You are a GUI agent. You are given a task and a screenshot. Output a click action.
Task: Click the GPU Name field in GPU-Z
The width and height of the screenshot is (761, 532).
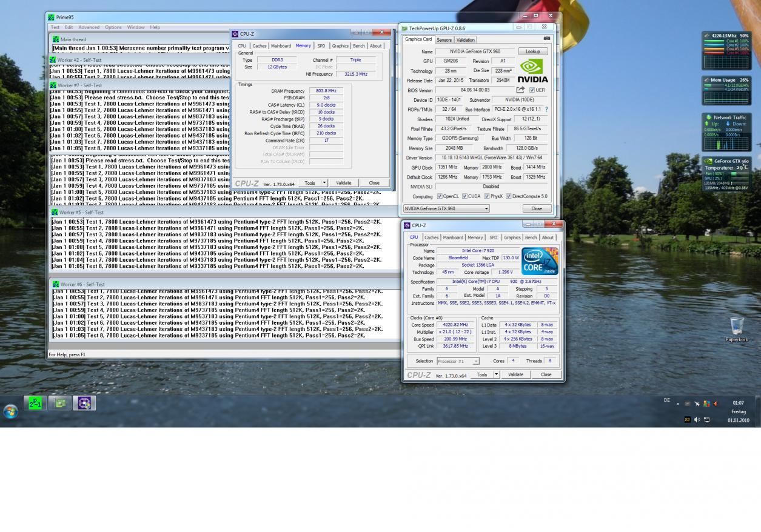coord(475,52)
